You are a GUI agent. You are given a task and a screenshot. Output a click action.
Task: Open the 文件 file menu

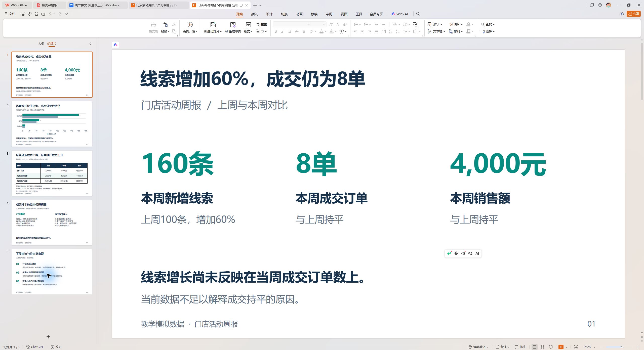pyautogui.click(x=10, y=14)
